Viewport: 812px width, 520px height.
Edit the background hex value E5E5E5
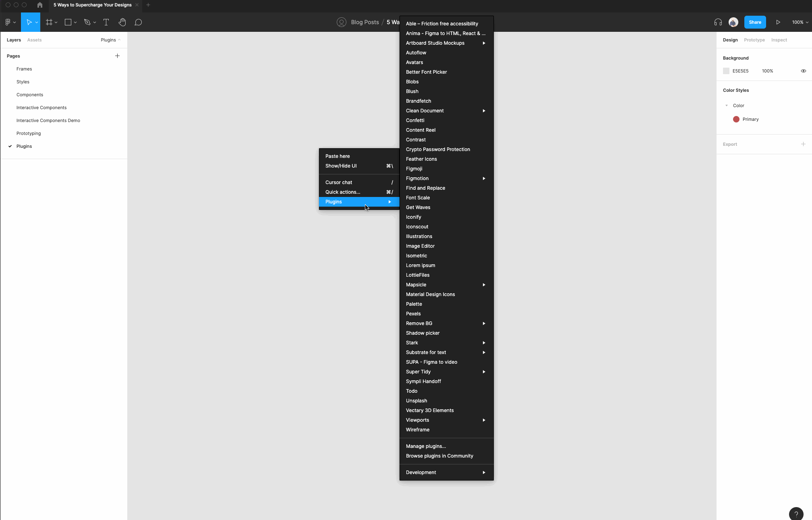point(740,71)
